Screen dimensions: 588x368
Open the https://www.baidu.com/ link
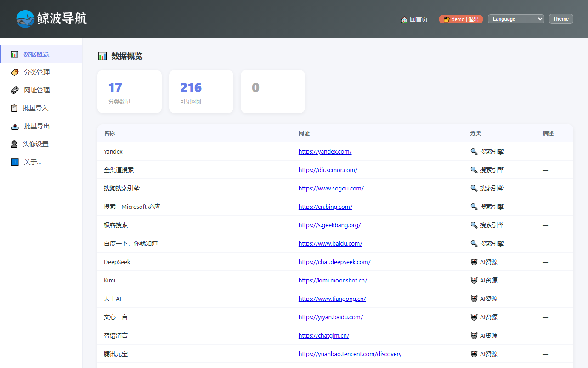coord(330,243)
